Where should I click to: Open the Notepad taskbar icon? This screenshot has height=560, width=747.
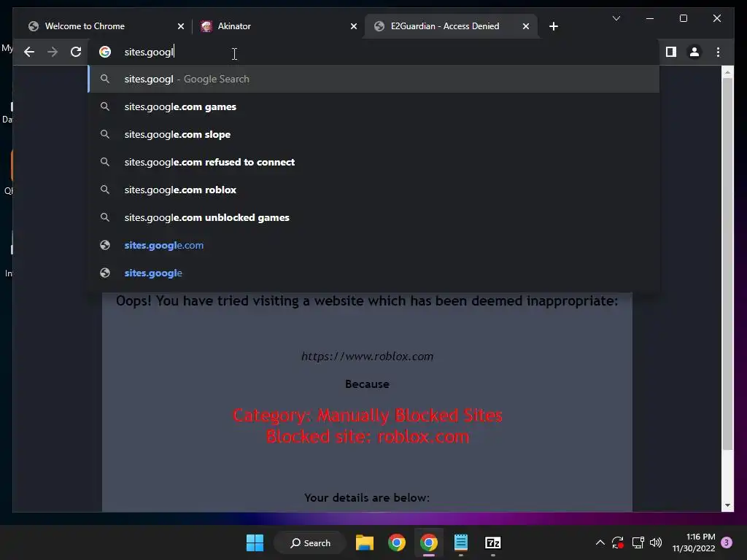pyautogui.click(x=461, y=542)
